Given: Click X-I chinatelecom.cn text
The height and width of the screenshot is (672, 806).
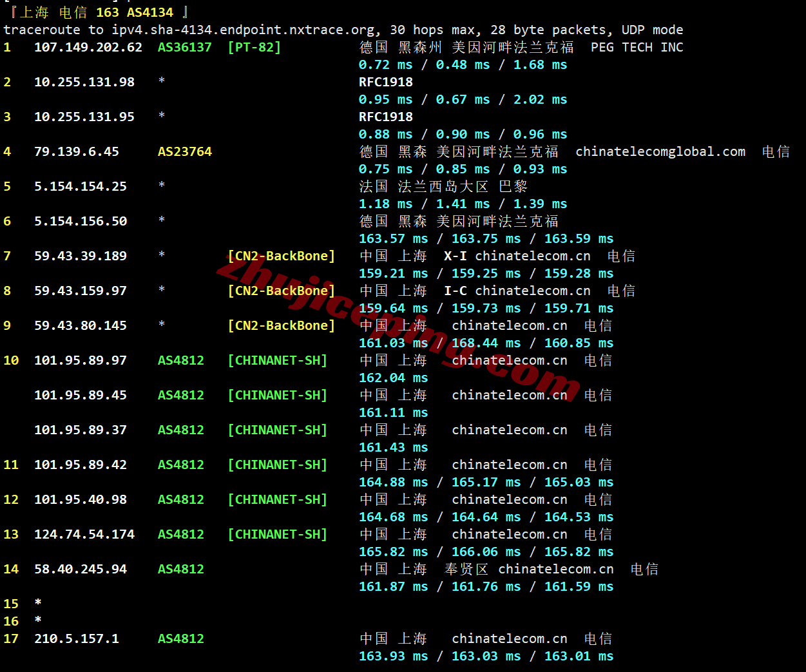Looking at the screenshot, I should click(x=517, y=256).
